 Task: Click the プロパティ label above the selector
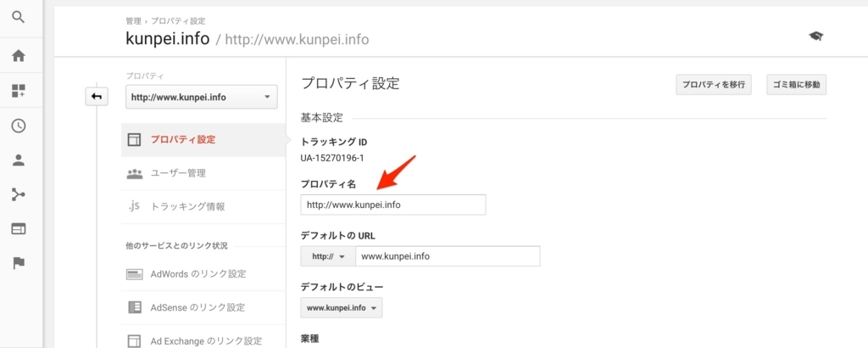[x=144, y=76]
